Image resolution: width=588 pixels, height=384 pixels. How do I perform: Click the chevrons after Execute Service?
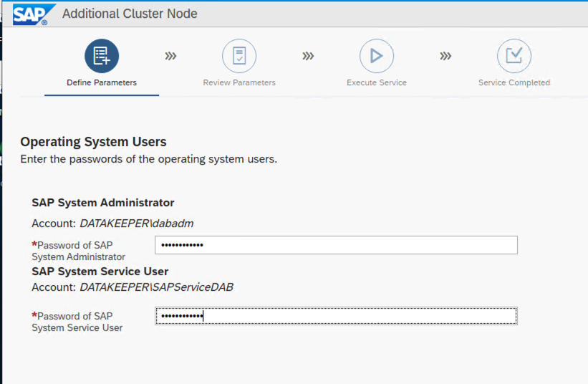445,57
